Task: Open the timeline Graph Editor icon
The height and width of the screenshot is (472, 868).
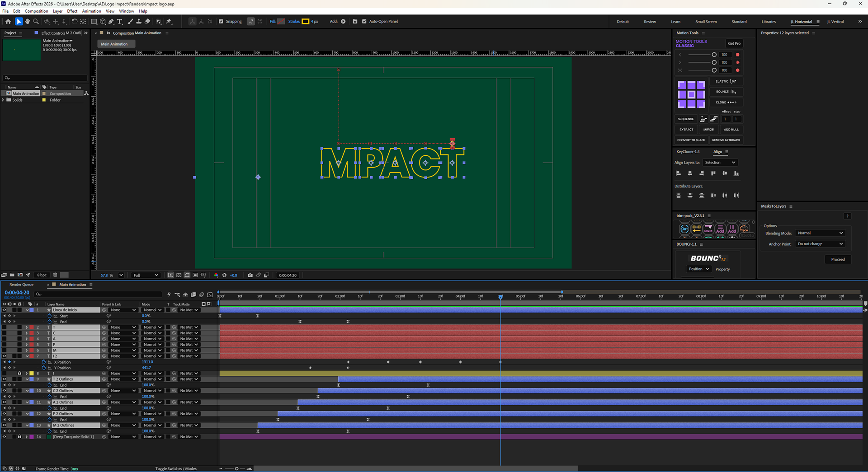Action: click(210, 294)
